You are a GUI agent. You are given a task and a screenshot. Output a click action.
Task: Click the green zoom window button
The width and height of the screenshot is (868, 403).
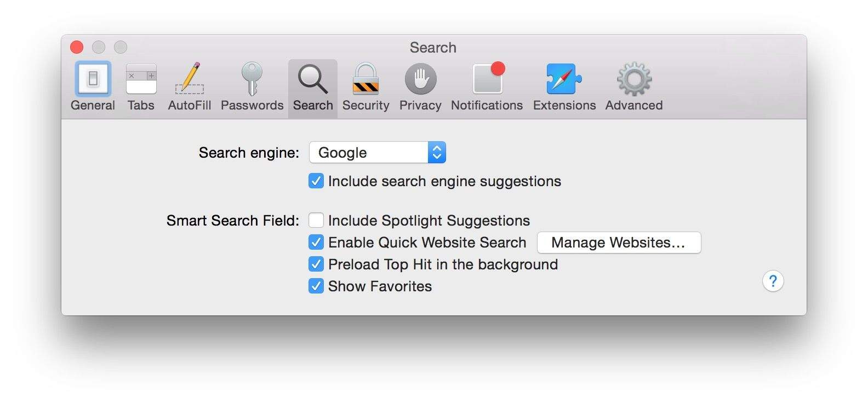click(x=121, y=48)
